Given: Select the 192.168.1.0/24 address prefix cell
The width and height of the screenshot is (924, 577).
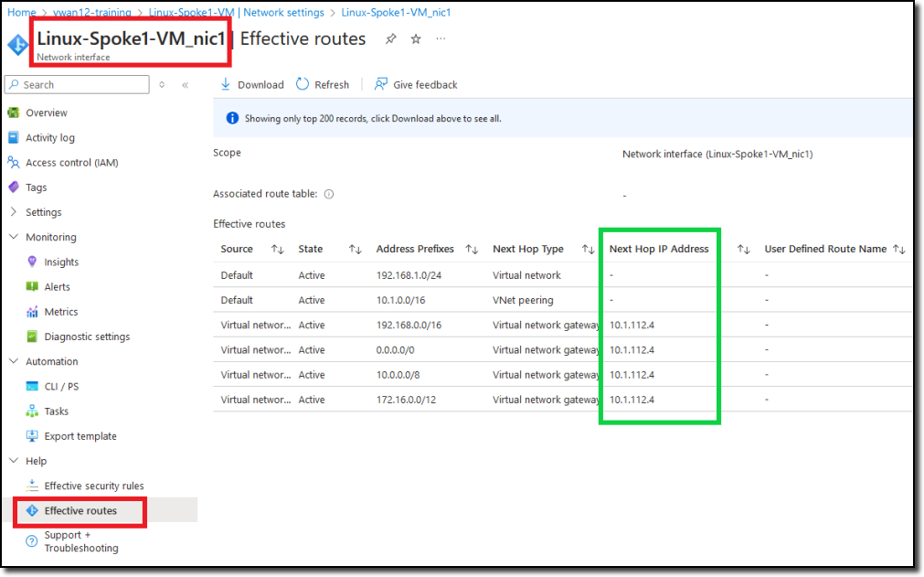Looking at the screenshot, I should 409,275.
